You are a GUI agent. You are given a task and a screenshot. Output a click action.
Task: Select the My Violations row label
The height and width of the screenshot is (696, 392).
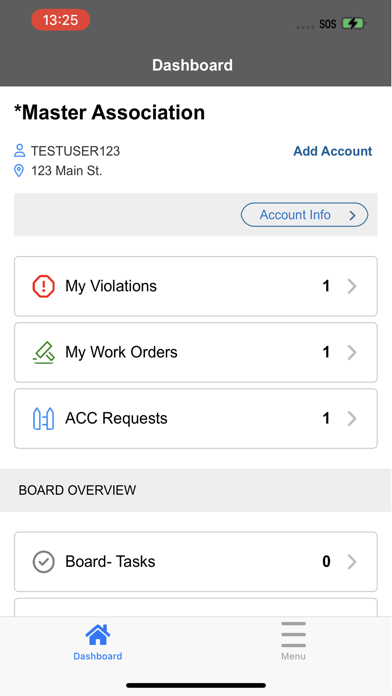[x=111, y=286]
